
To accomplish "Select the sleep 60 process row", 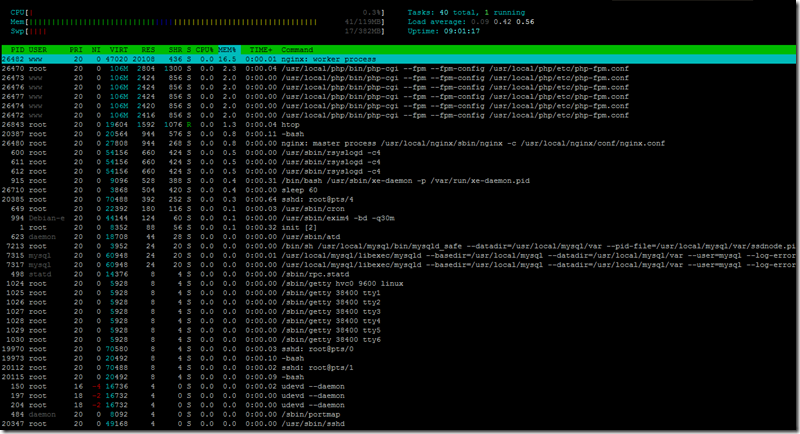I will click(x=398, y=190).
